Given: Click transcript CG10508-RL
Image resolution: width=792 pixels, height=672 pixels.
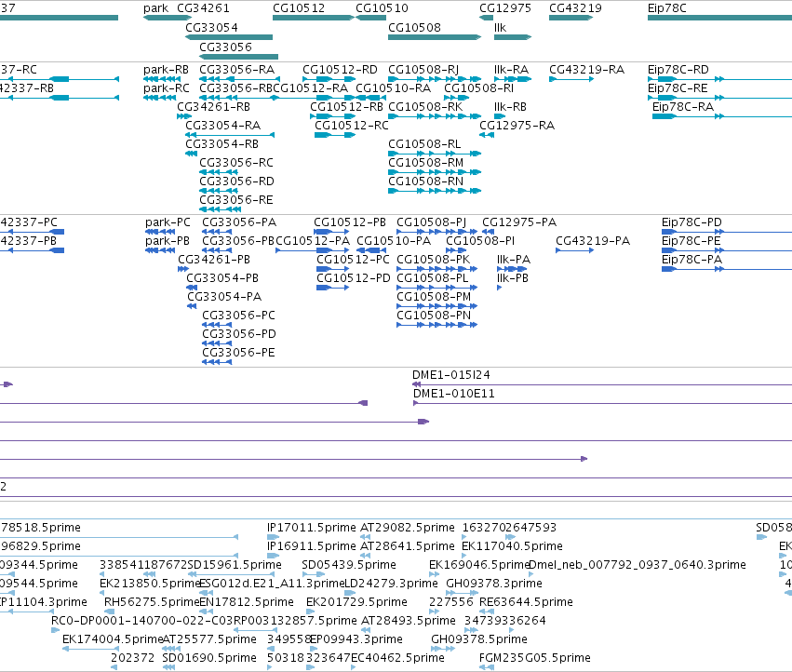Looking at the screenshot, I should (x=424, y=144).
